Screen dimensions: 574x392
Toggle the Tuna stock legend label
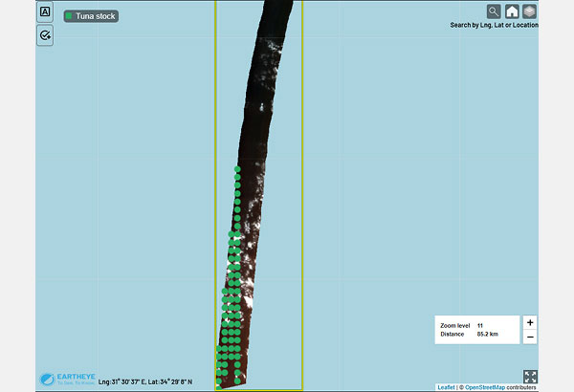click(95, 16)
